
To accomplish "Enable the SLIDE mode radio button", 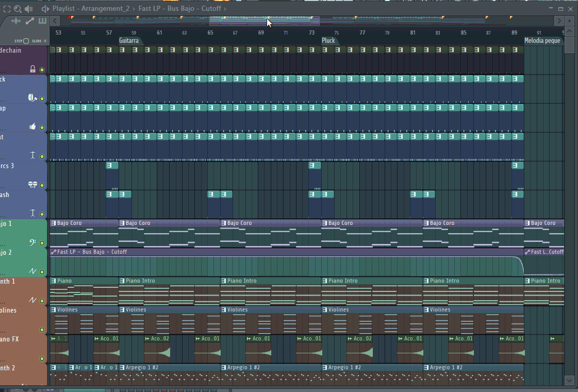I will coord(45,41).
